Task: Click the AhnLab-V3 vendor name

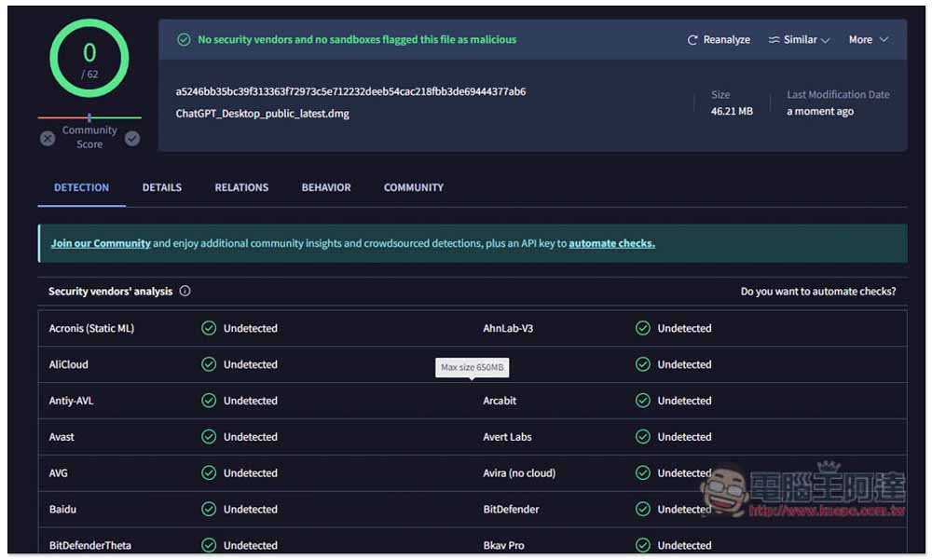Action: pos(508,328)
